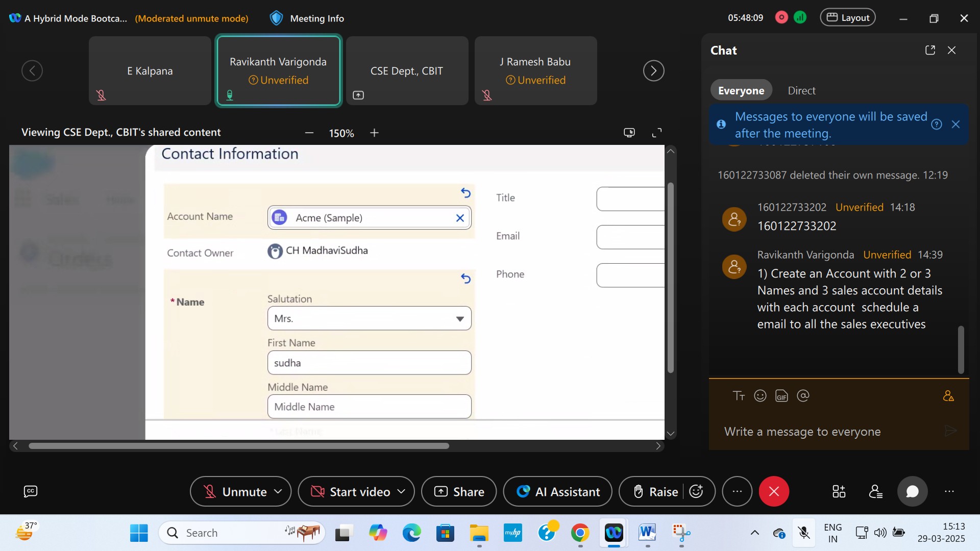Image resolution: width=980 pixels, height=551 pixels.
Task: Enter full-screen view of shared content
Action: tap(657, 133)
